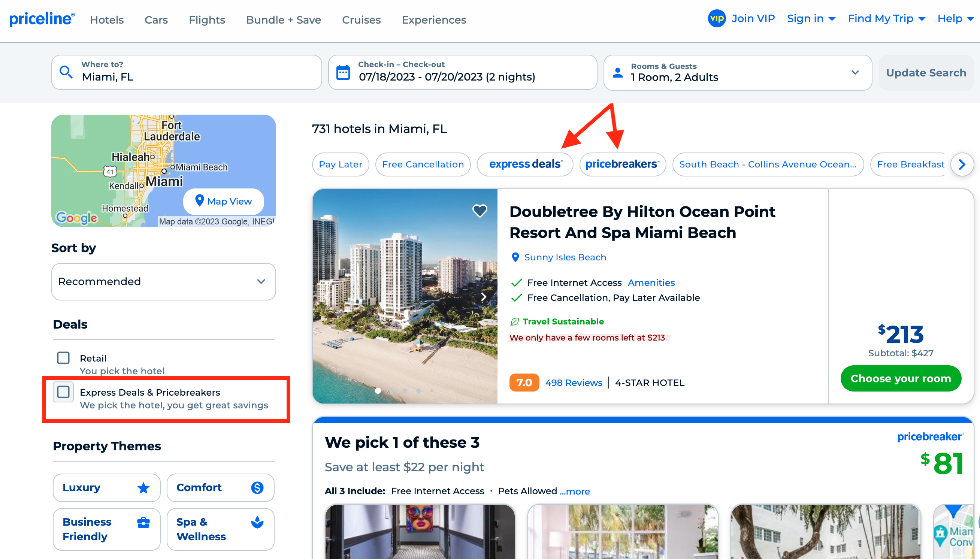This screenshot has width=980, height=559.
Task: Click the pricebreaker logo on deal card
Action: [930, 437]
